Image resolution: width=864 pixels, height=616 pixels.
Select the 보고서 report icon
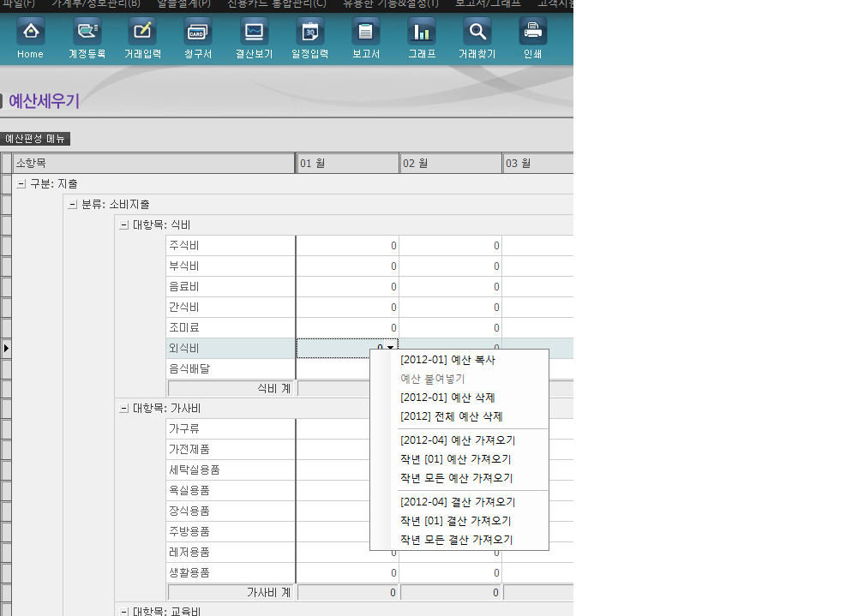click(365, 39)
